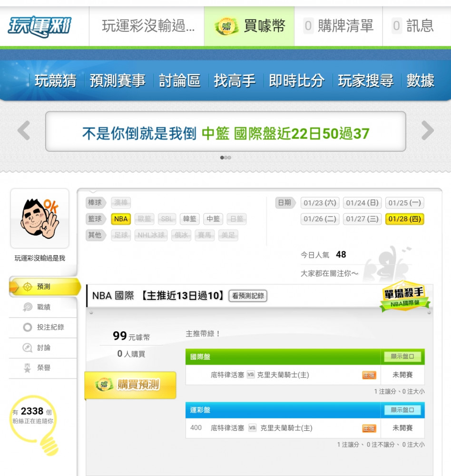The height and width of the screenshot is (476, 451).
Task: Click the 玩運彩 site logo
Action: 39,27
